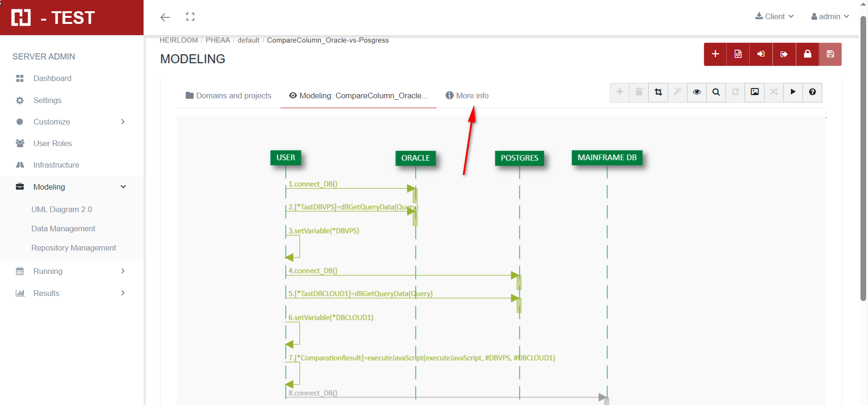Toggle fullscreen mode icon in header
The height and width of the screenshot is (405, 868).
(x=190, y=17)
